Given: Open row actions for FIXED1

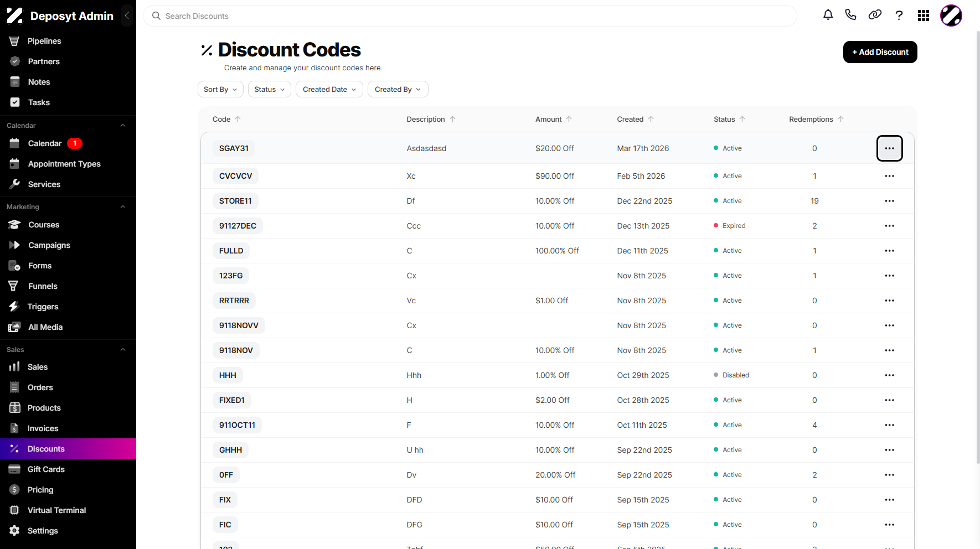Looking at the screenshot, I should tap(890, 400).
